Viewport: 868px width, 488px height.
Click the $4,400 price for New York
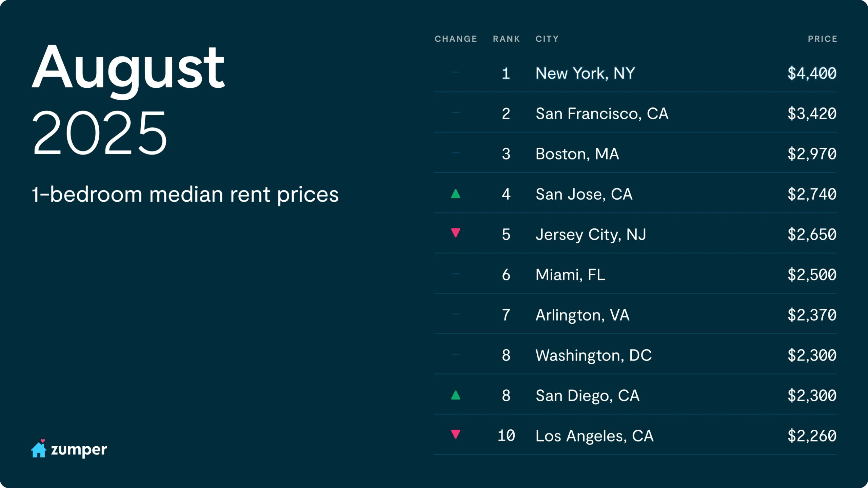point(812,74)
